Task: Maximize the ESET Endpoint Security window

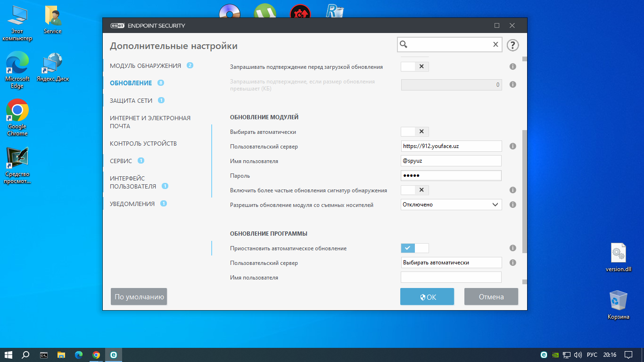Action: 497,25
